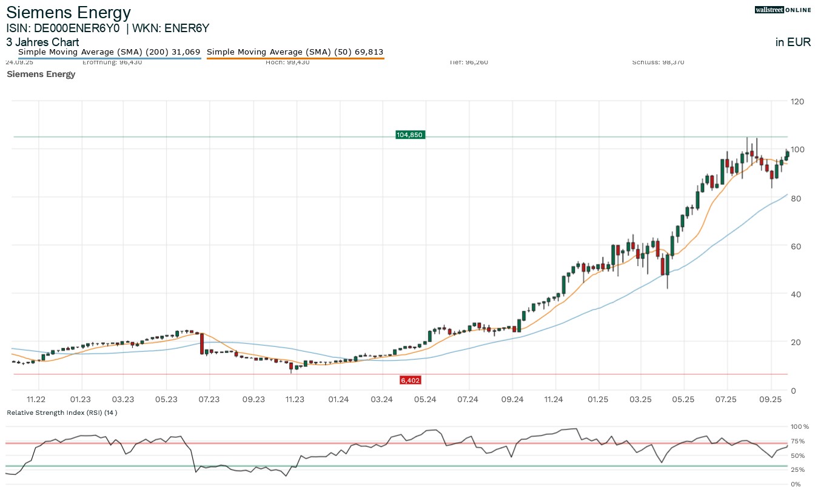Click the Tief: 96,260 value

[x=469, y=62]
